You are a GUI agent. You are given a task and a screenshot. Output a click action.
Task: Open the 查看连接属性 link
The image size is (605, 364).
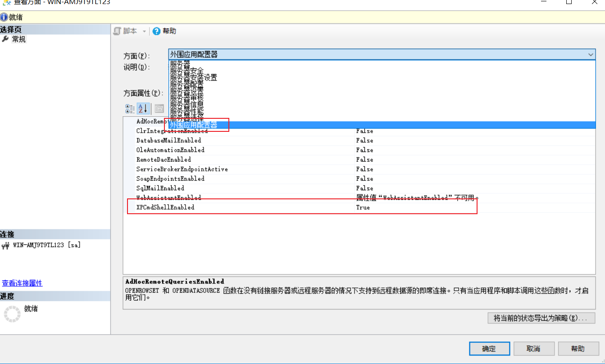(22, 283)
